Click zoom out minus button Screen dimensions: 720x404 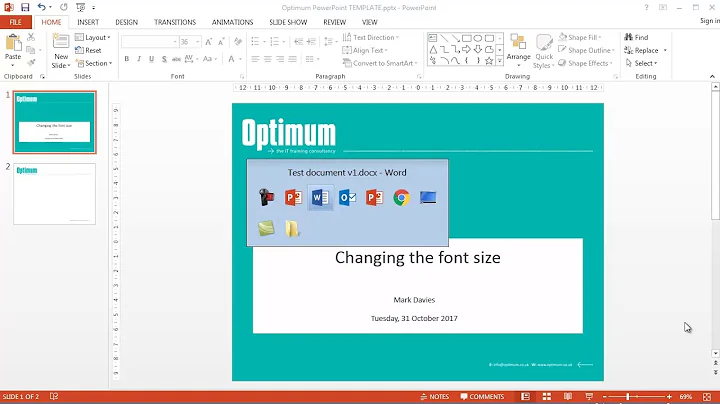(x=605, y=397)
